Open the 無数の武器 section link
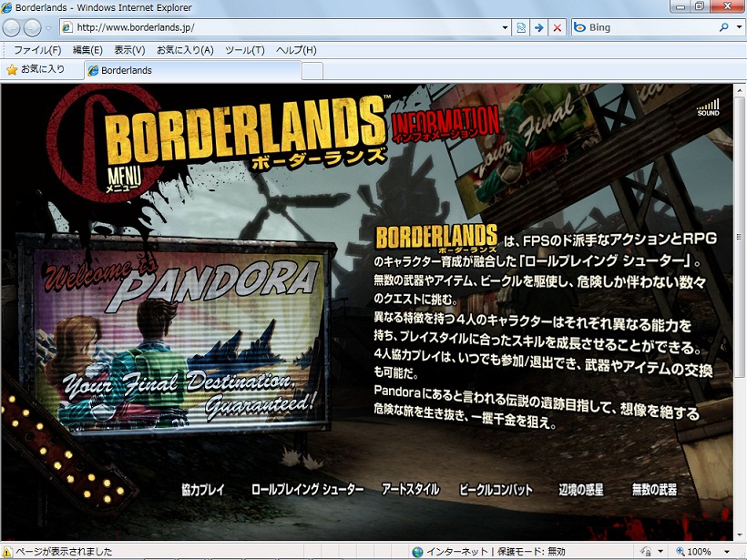The width and height of the screenshot is (747, 560). [654, 490]
